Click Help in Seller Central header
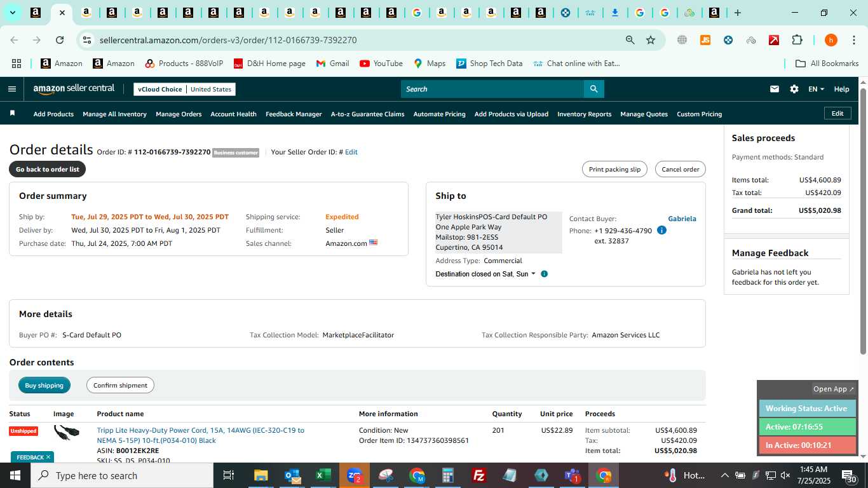 coord(841,89)
